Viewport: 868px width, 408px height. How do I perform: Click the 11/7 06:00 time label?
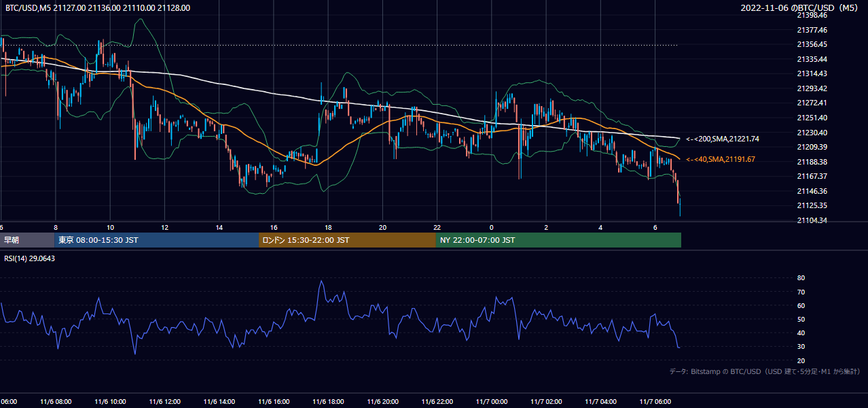coord(655,401)
